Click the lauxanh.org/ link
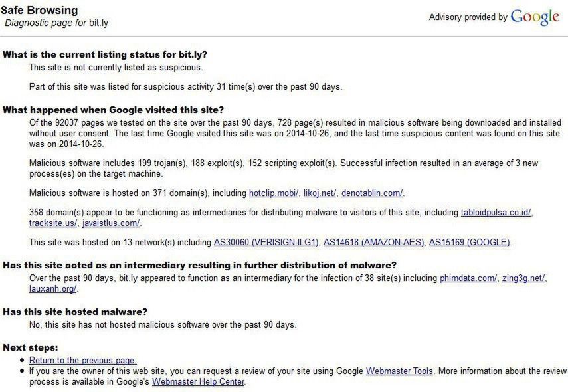 click(53, 289)
